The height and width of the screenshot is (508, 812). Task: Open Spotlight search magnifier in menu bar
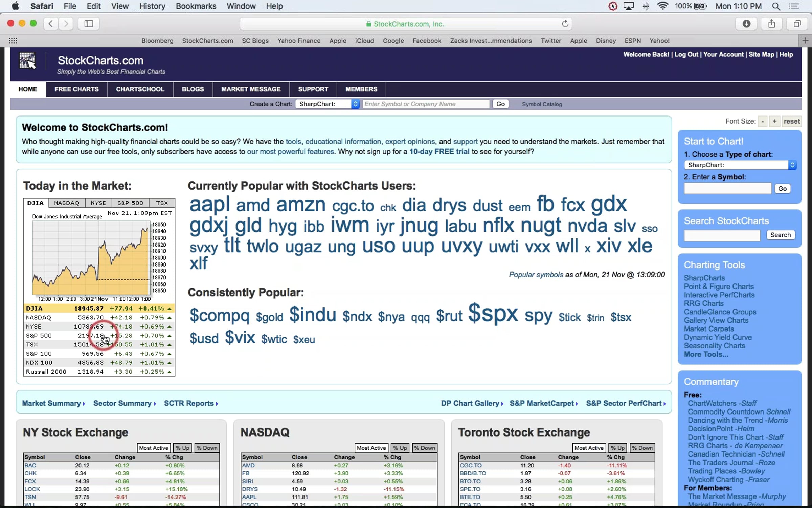point(776,6)
